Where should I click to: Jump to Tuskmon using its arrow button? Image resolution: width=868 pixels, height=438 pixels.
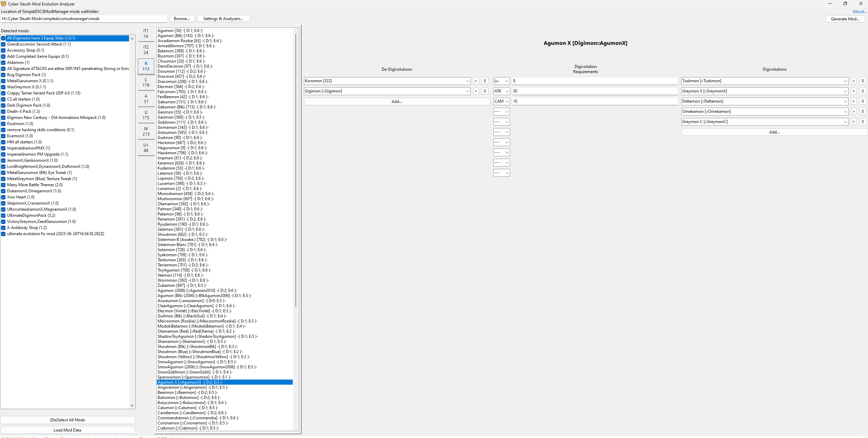click(853, 81)
